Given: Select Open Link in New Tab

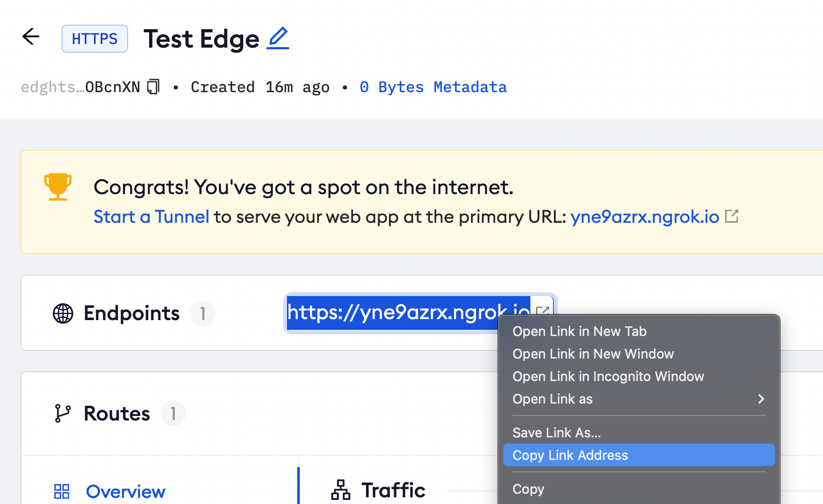Looking at the screenshot, I should pyautogui.click(x=580, y=331).
